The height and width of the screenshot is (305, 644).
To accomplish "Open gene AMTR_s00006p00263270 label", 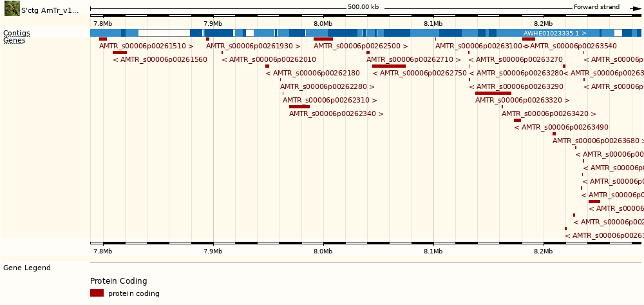I will (x=516, y=59).
